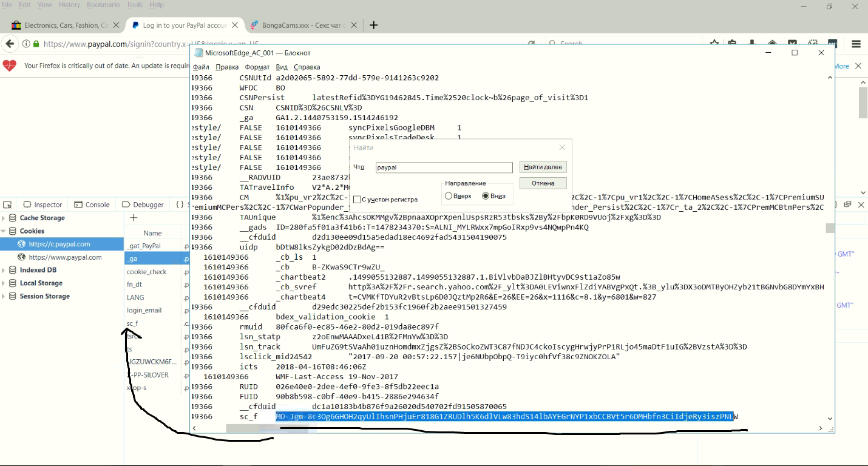
Task: Switch to the BongaCams browser tab
Action: [x=303, y=25]
